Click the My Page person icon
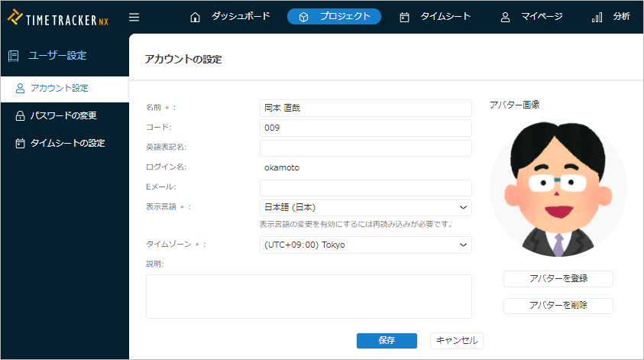This screenshot has width=644, height=360. 505,17
